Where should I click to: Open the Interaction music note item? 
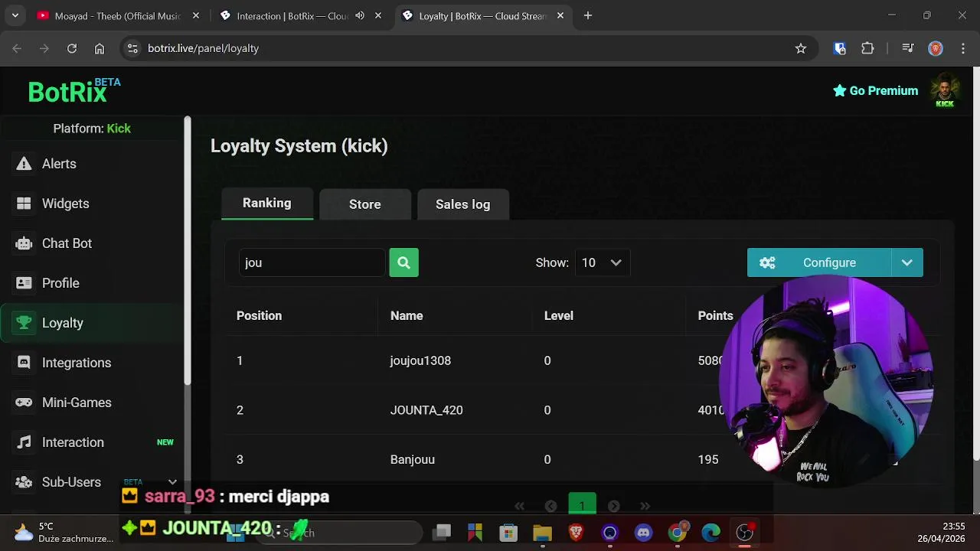pyautogui.click(x=24, y=442)
